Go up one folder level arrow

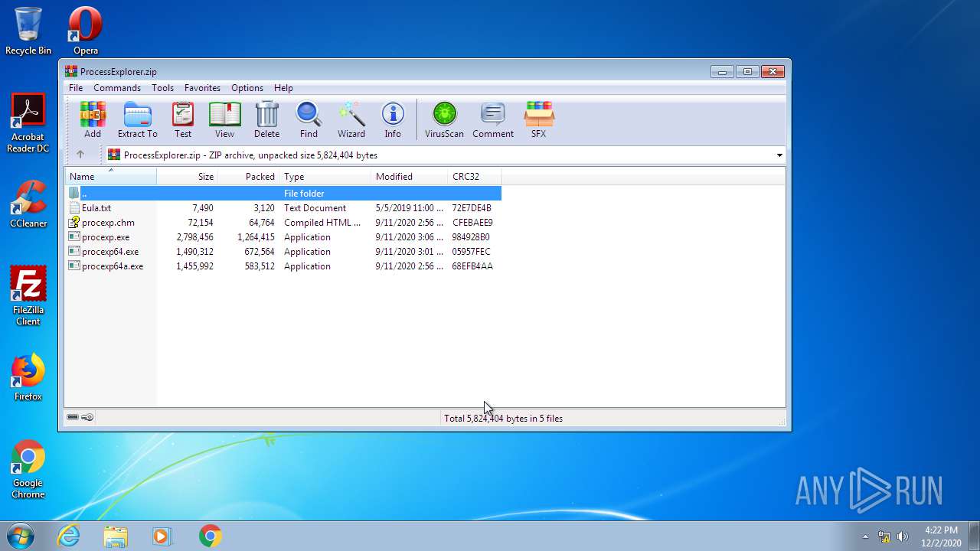pyautogui.click(x=80, y=155)
